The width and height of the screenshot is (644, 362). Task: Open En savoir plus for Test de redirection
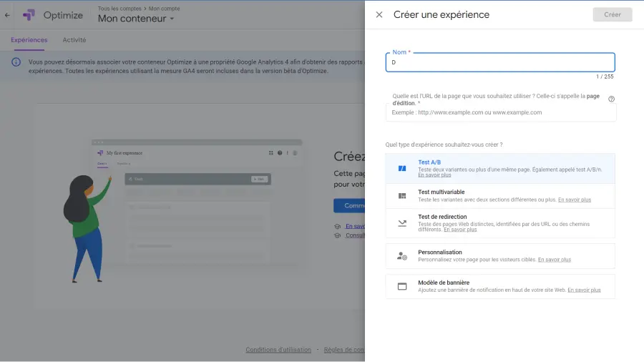click(460, 230)
